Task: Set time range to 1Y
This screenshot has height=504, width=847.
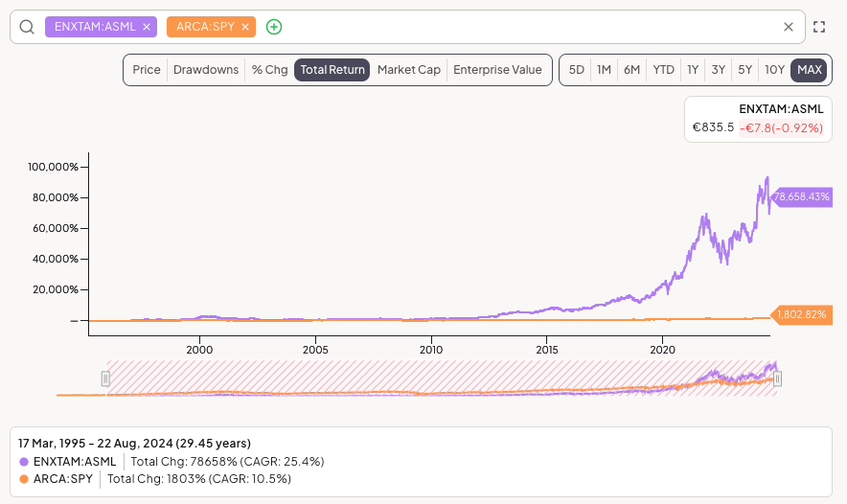Action: (693, 70)
